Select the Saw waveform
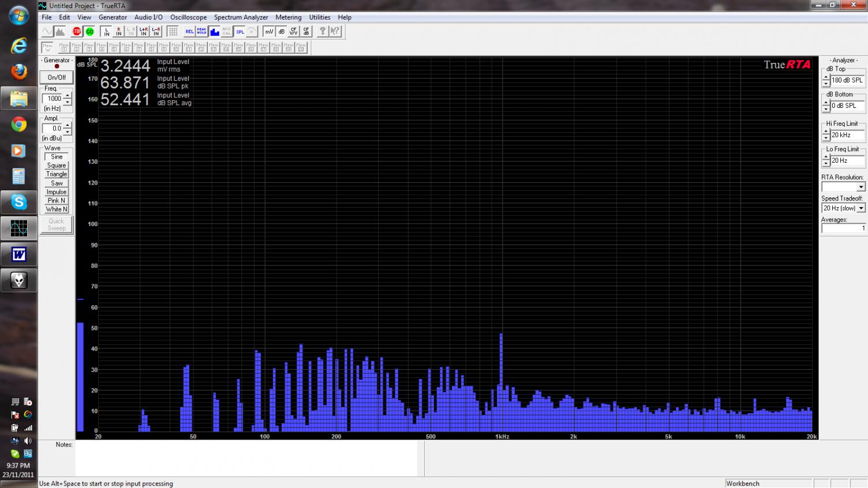The image size is (868, 488). [57, 183]
